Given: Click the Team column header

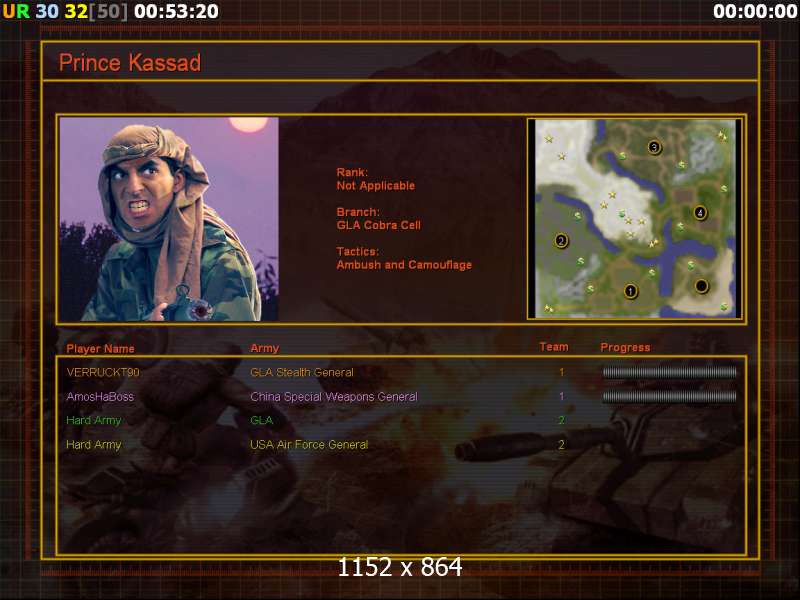Looking at the screenshot, I should coord(554,347).
